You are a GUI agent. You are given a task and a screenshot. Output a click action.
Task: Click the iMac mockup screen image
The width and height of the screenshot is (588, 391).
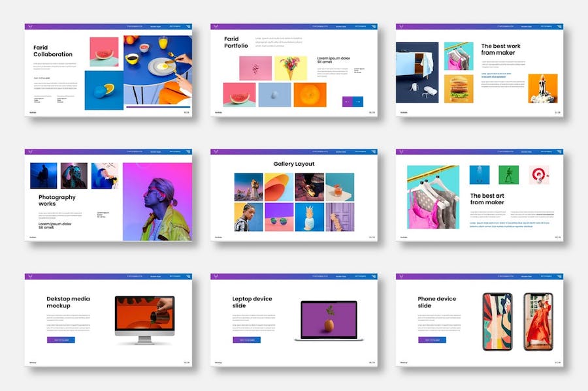point(144,316)
